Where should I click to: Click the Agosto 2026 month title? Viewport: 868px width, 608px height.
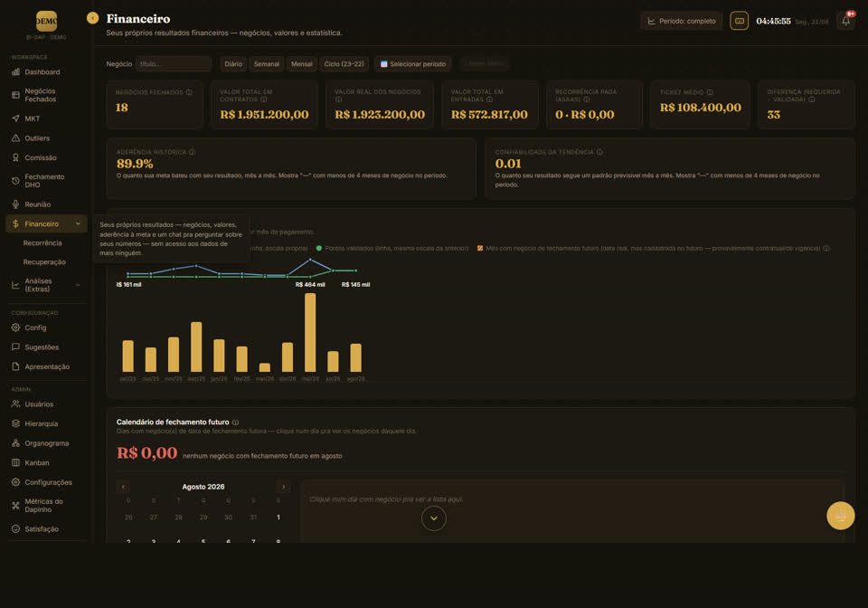tap(203, 487)
